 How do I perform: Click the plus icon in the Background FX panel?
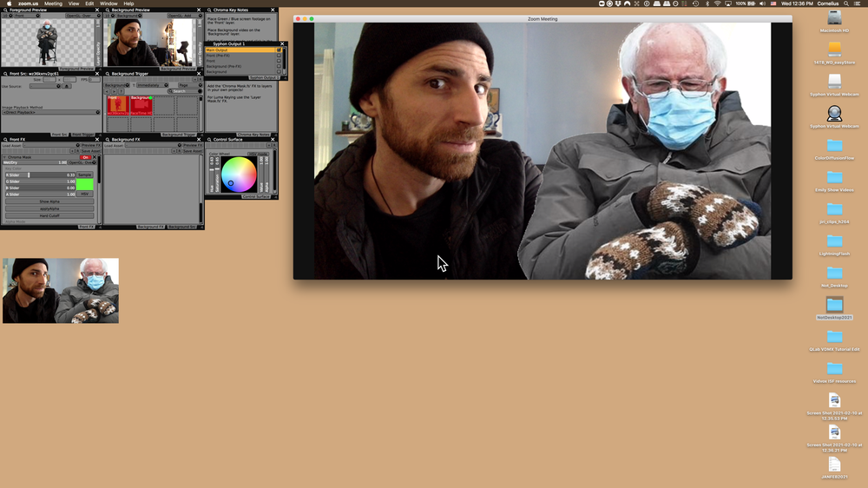pyautogui.click(x=174, y=151)
